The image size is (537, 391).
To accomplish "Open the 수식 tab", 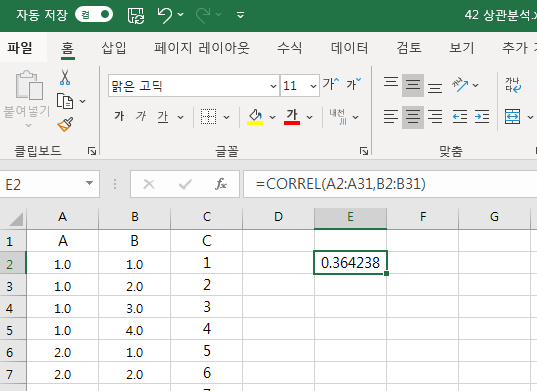I will pyautogui.click(x=289, y=47).
